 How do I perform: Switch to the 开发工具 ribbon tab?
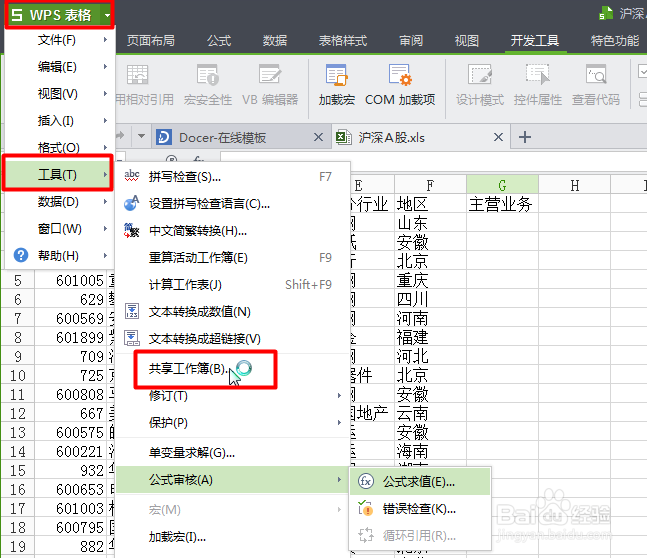pos(535,40)
